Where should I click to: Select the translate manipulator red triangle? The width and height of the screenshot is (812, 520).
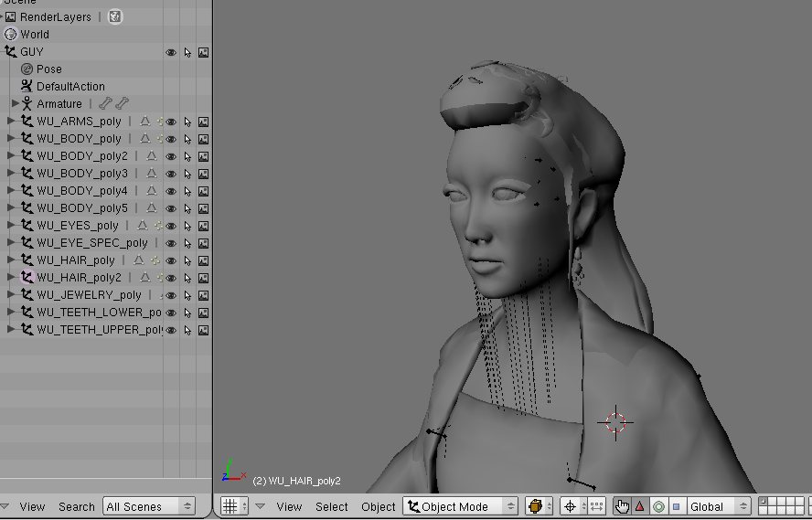click(x=640, y=506)
